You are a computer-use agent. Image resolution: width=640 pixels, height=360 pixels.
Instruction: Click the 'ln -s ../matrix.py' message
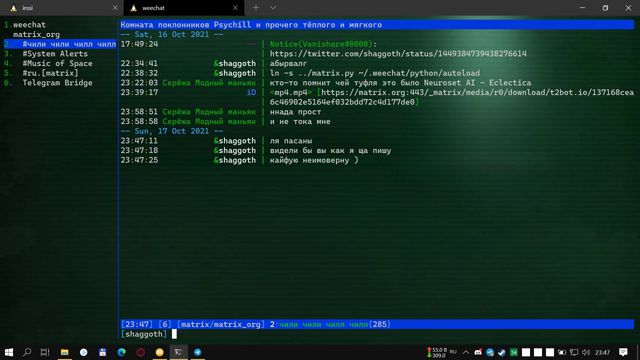[x=375, y=73]
